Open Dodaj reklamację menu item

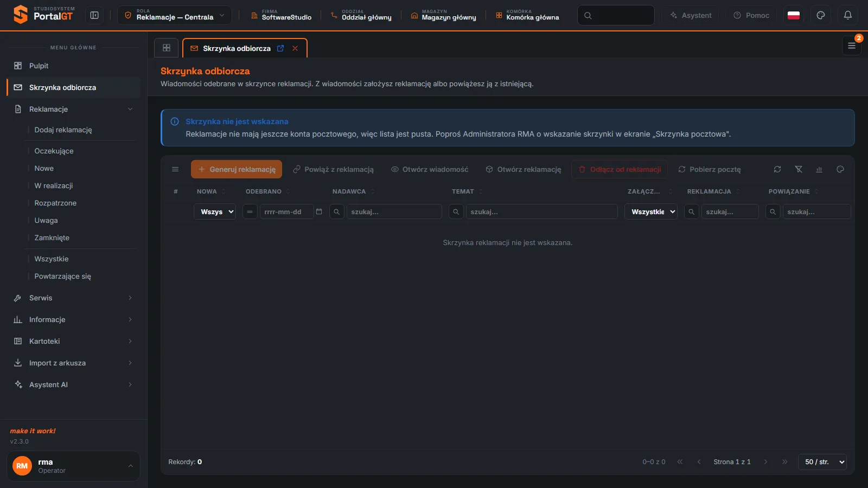point(63,130)
